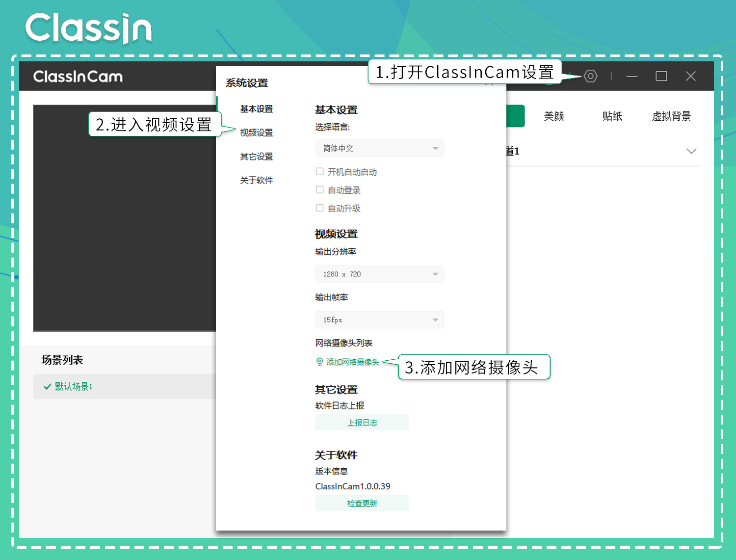The image size is (736, 560).
Task: Maximize the ClassInCam window
Action: (x=661, y=76)
